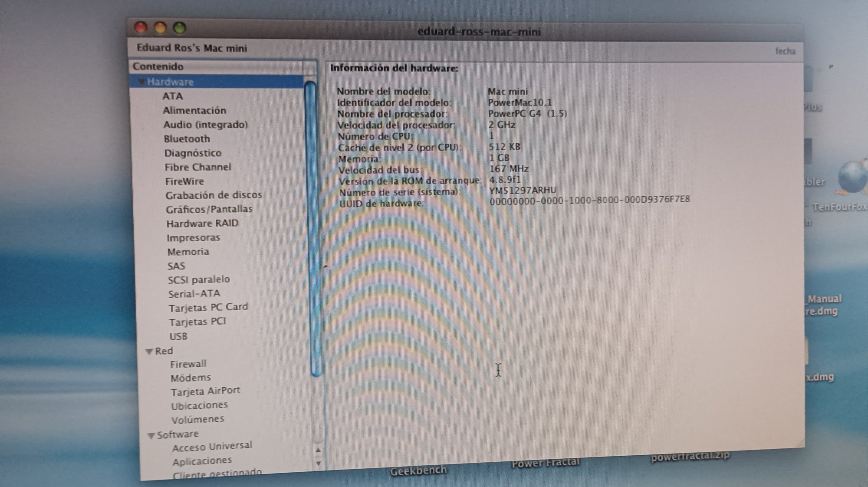Open the TenFourFox desktop icon
The height and width of the screenshot is (487, 868).
pyautogui.click(x=852, y=178)
